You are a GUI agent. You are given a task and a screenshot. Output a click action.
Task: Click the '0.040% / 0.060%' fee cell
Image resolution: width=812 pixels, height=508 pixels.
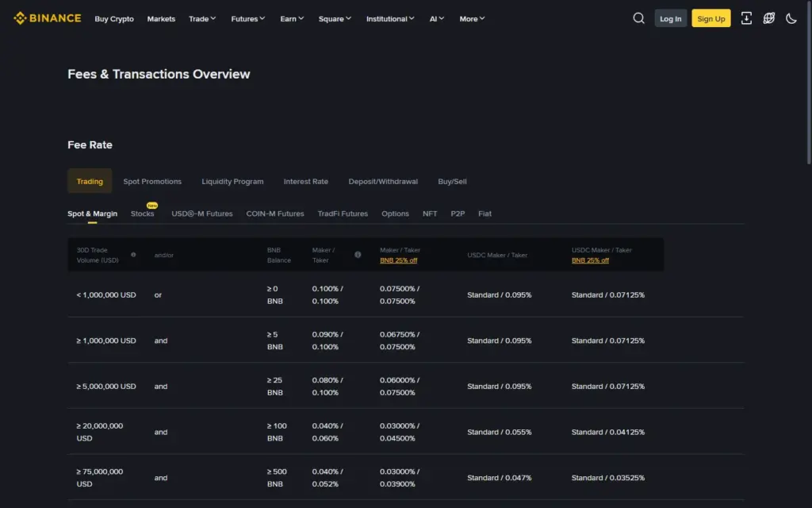[x=327, y=432]
